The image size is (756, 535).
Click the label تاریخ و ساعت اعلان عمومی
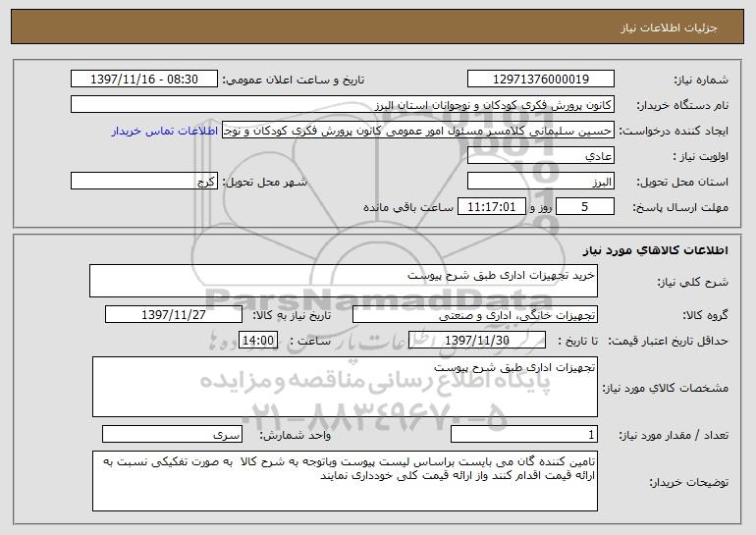294,80
